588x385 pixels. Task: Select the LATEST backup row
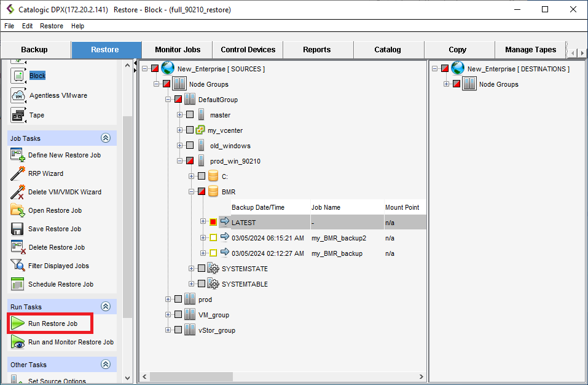click(244, 223)
